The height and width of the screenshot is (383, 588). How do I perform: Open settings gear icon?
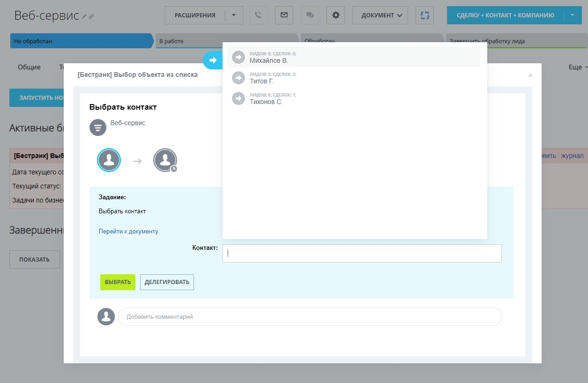point(335,15)
